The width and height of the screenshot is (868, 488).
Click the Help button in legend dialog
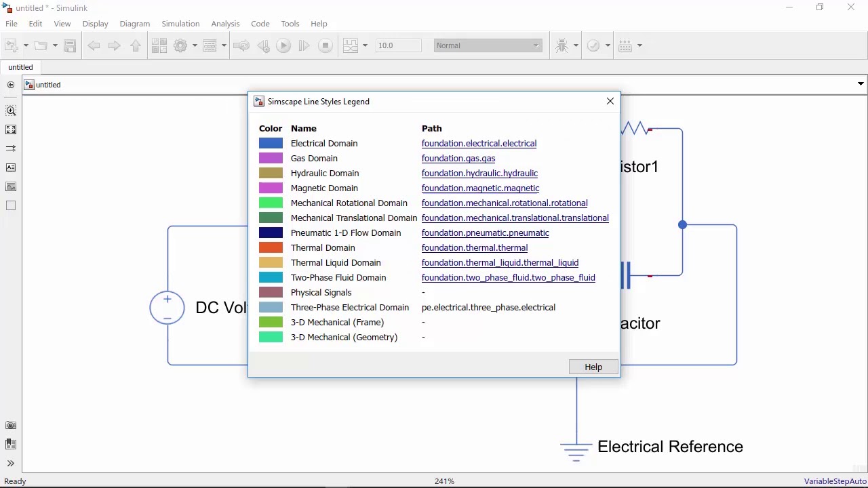593,367
